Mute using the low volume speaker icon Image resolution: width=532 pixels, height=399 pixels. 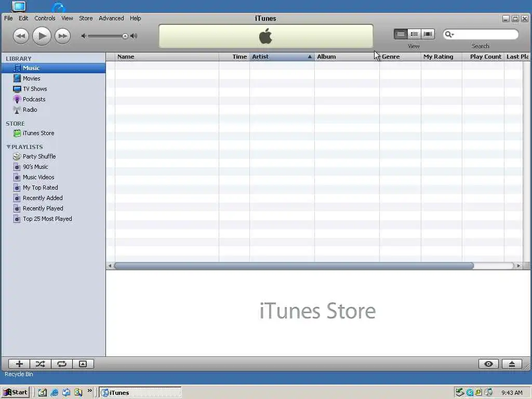[x=84, y=36]
